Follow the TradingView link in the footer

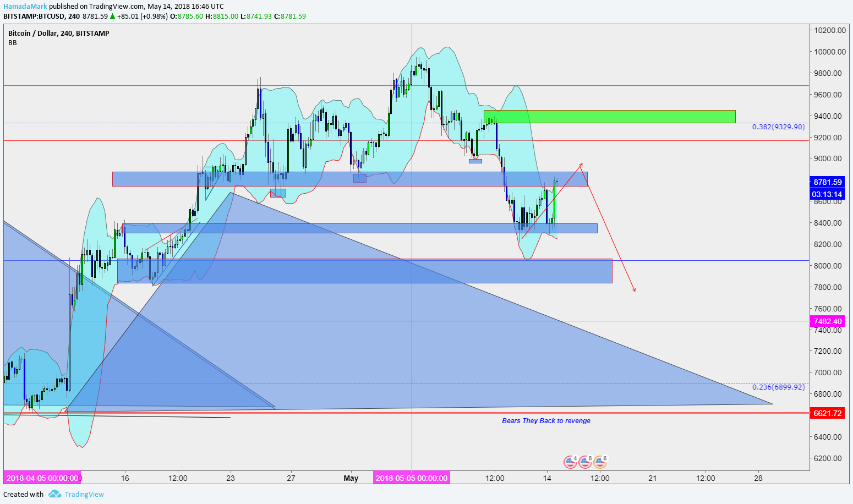pos(84,494)
